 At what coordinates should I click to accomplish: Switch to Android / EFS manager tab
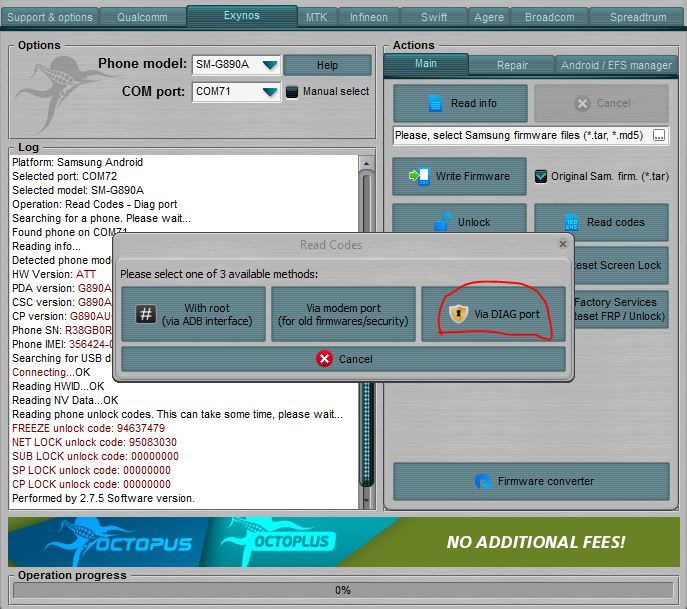click(x=616, y=65)
